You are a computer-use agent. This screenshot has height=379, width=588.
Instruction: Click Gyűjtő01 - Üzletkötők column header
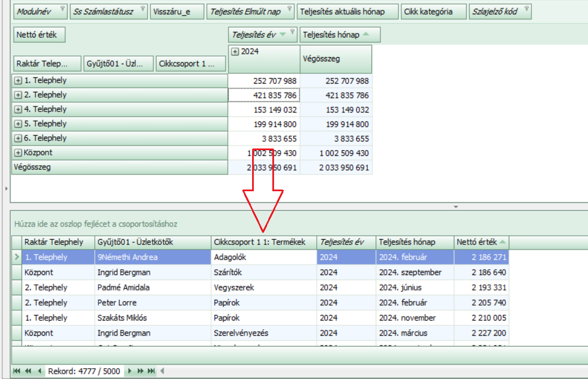coord(153,242)
